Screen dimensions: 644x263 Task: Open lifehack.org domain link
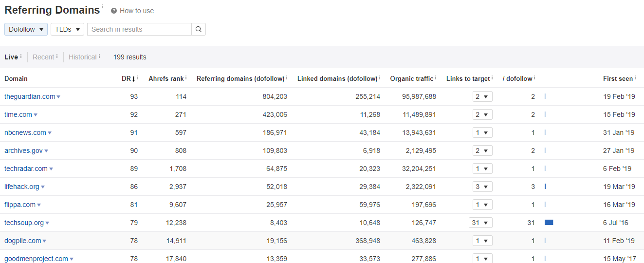(22, 187)
